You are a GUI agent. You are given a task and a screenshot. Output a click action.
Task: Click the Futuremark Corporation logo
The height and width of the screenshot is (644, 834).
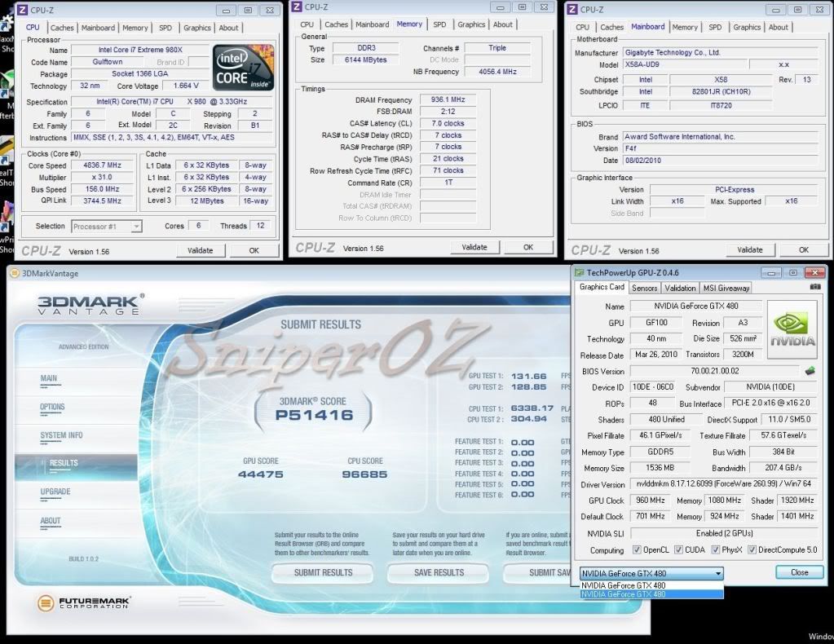tap(84, 603)
